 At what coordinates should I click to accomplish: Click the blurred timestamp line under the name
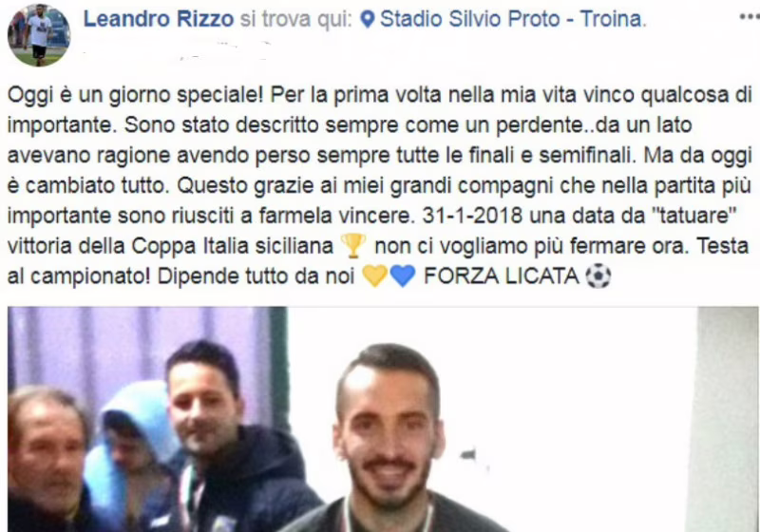point(177,51)
